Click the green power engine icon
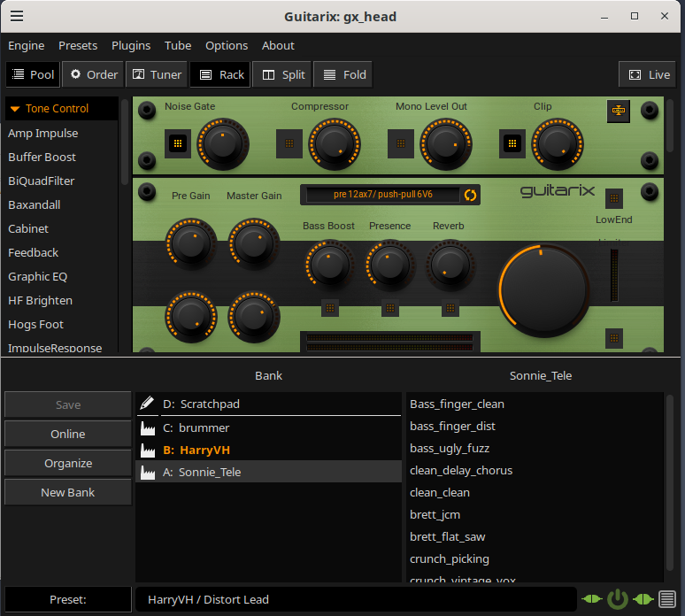Image resolution: width=685 pixels, height=616 pixels. (617, 599)
